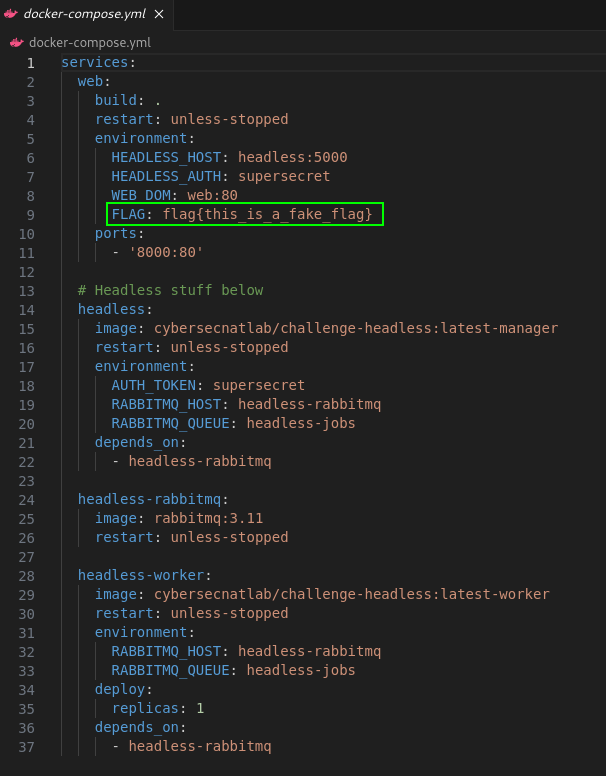Screen dimensions: 606x776
Task: Close the docker-compose.yml tab
Action: coord(159,14)
